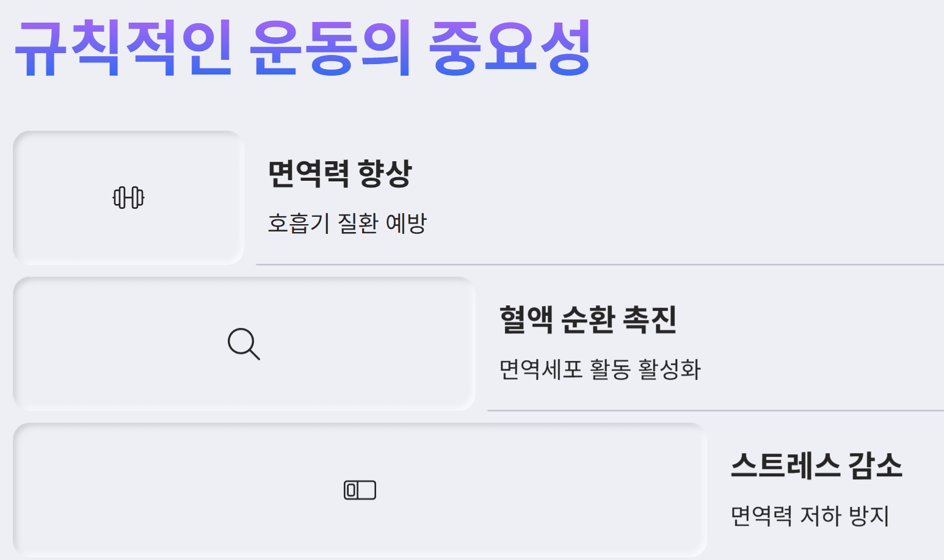Click the magnifying glass search icon
Screen dimensions: 944x560
[244, 344]
